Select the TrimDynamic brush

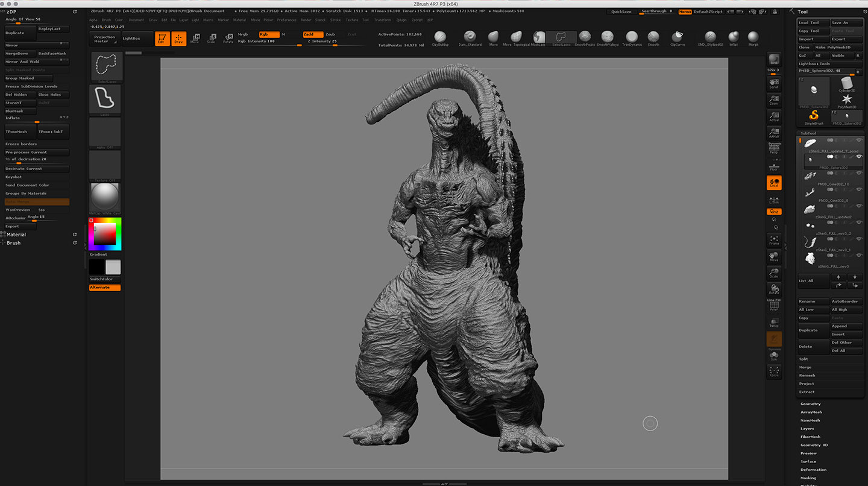tap(631, 39)
